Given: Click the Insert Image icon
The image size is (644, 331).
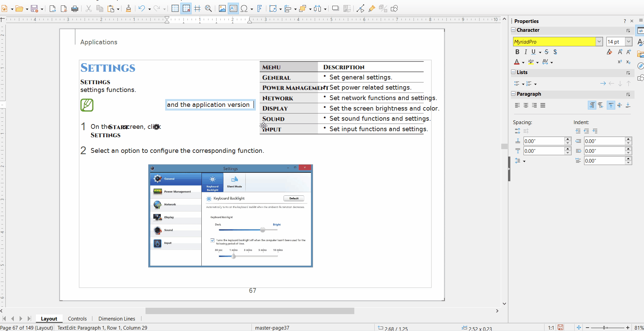Looking at the screenshot, I should [x=222, y=9].
